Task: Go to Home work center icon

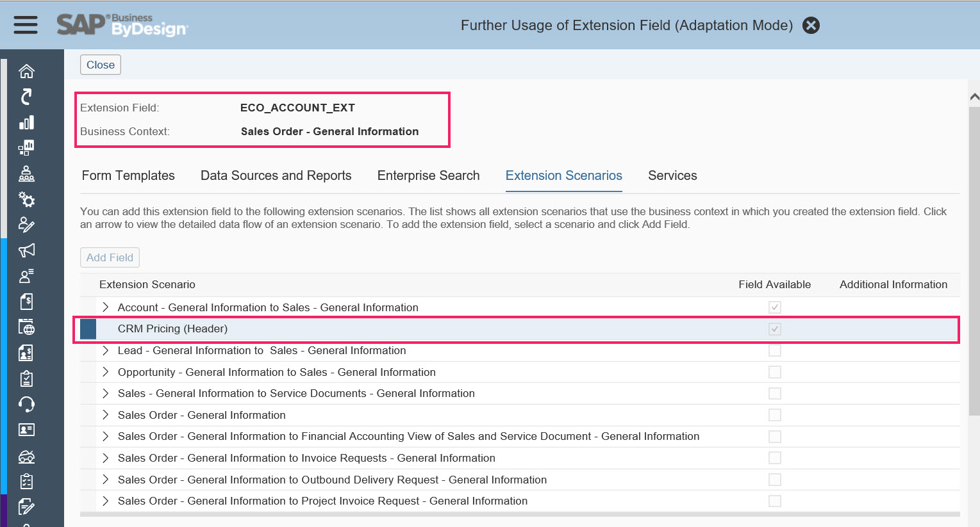Action: pyautogui.click(x=26, y=71)
